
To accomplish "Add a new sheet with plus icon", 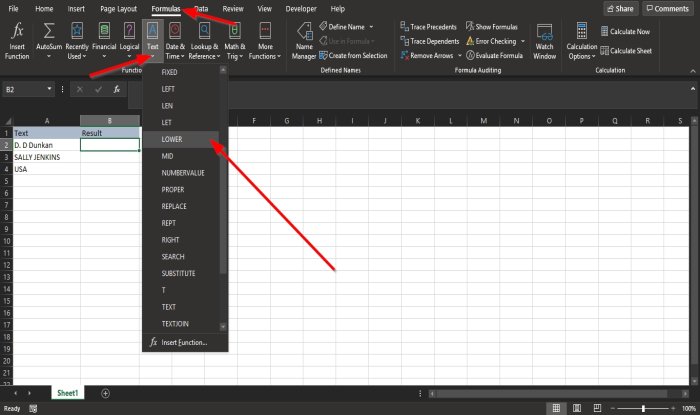I will click(105, 393).
